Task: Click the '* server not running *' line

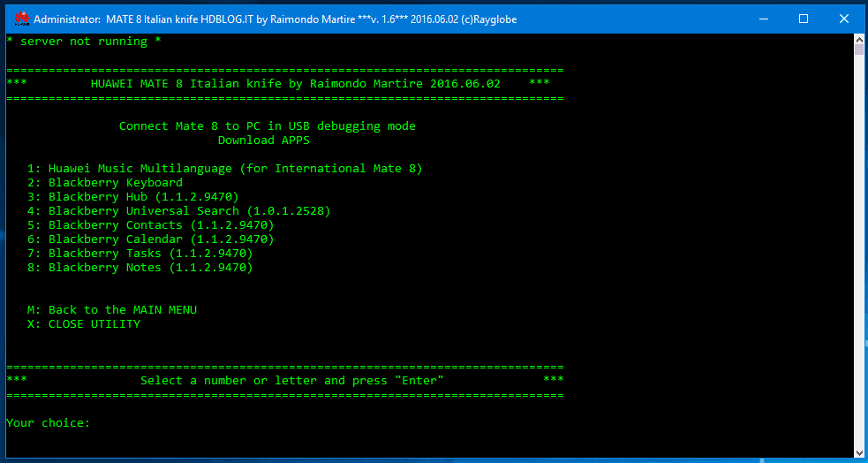Action: 84,42
